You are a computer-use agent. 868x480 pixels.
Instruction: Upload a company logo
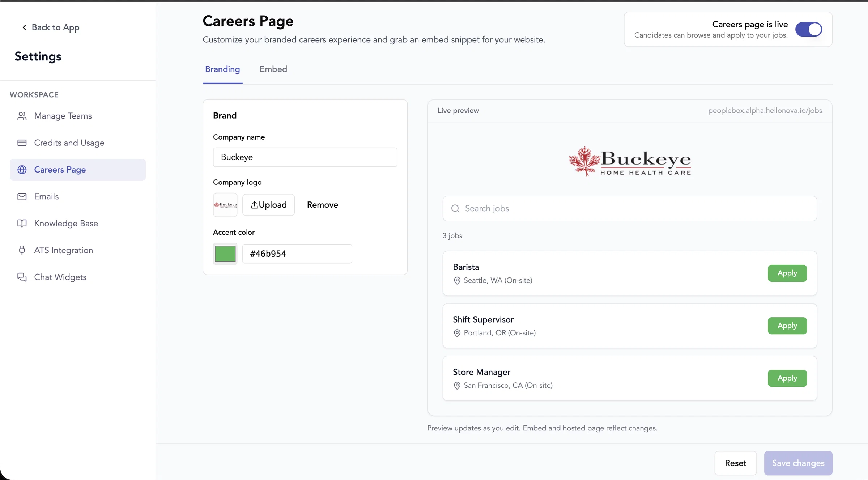pos(268,205)
